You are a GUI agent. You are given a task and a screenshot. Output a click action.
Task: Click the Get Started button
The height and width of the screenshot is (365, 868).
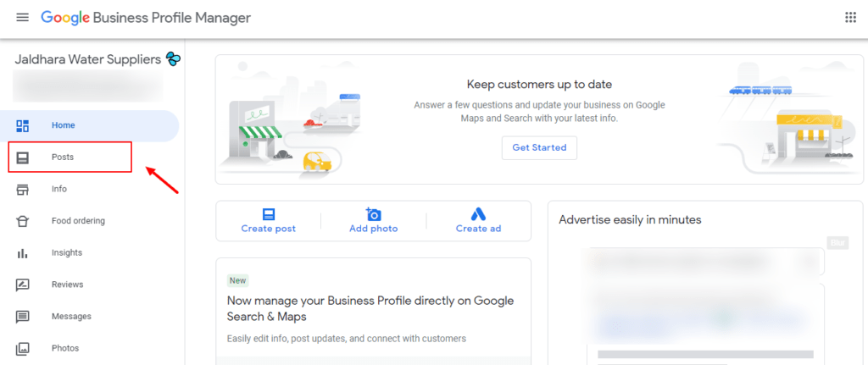pyautogui.click(x=539, y=147)
